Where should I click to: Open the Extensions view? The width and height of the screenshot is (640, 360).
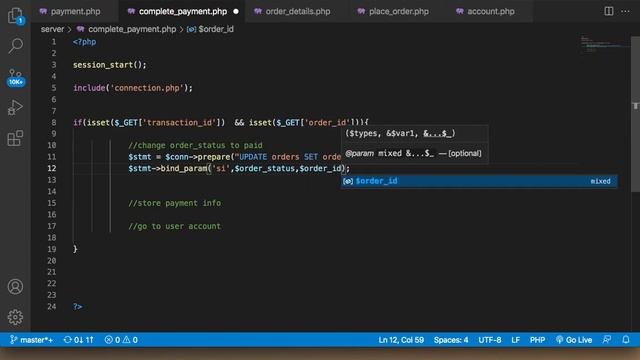pos(16,138)
